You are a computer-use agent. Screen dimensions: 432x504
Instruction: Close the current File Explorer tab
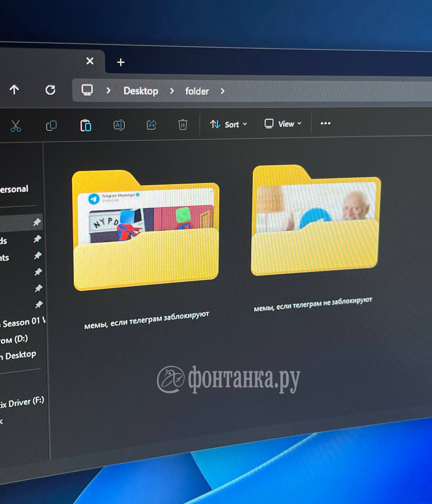click(x=90, y=61)
